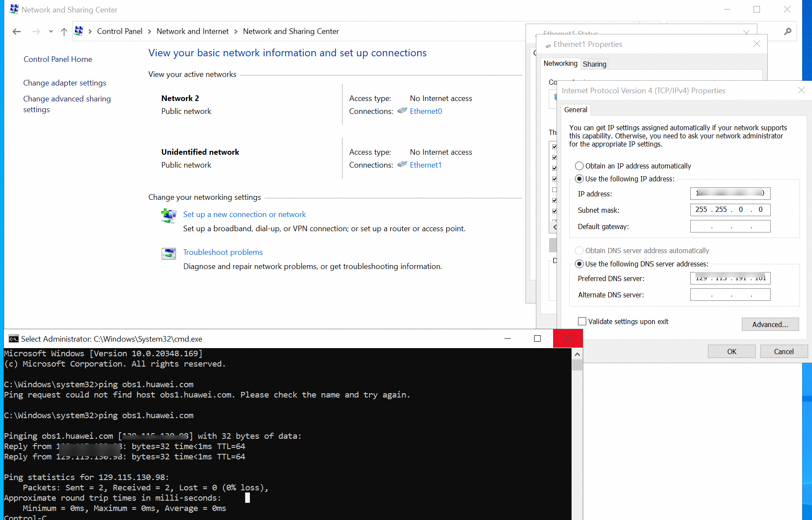Close the IPv4 Properties dialog

[801, 90]
